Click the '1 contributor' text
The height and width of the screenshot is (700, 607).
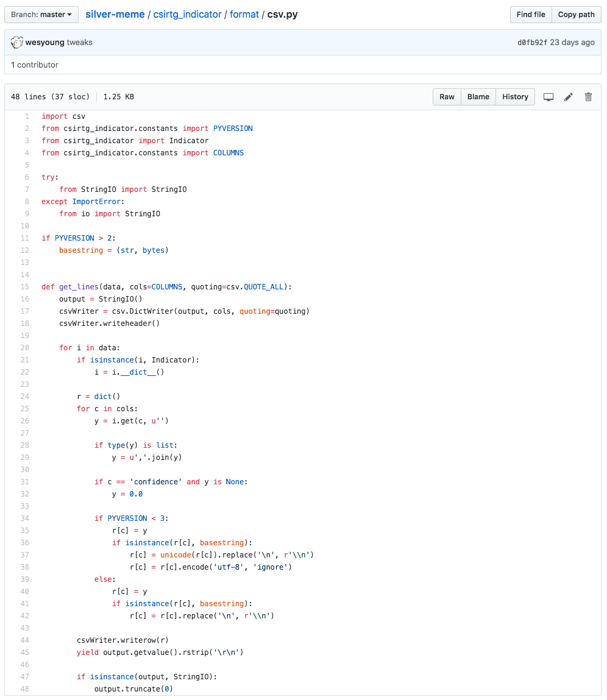(34, 65)
